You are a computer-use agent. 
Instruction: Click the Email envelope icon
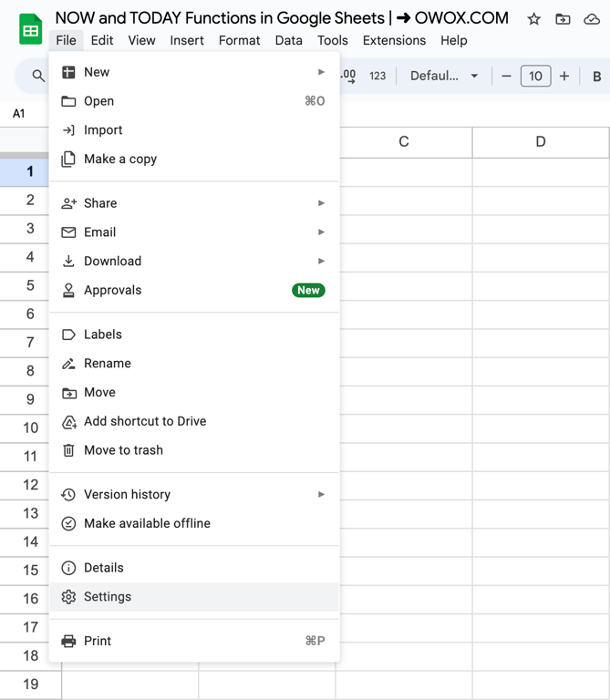(x=68, y=232)
